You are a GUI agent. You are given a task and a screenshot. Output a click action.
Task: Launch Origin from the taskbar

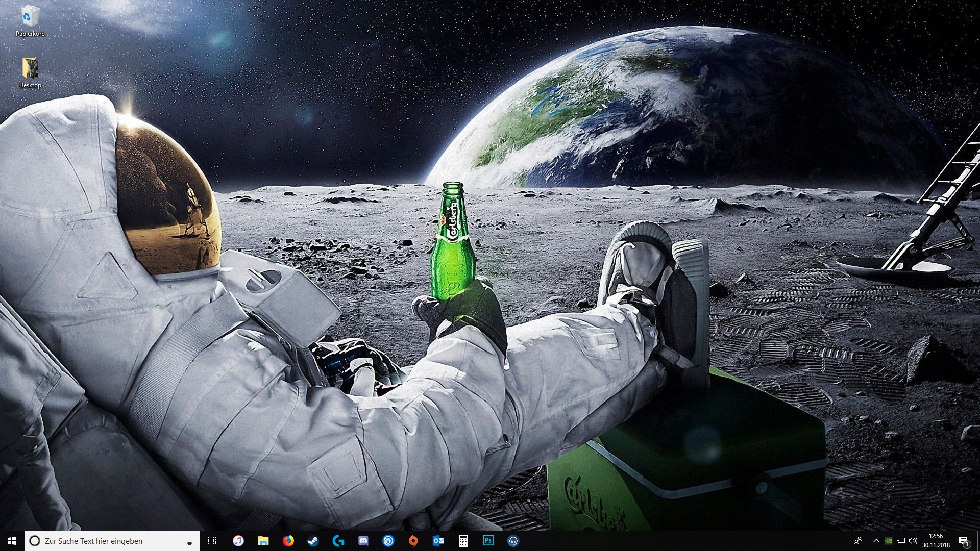[x=413, y=541]
